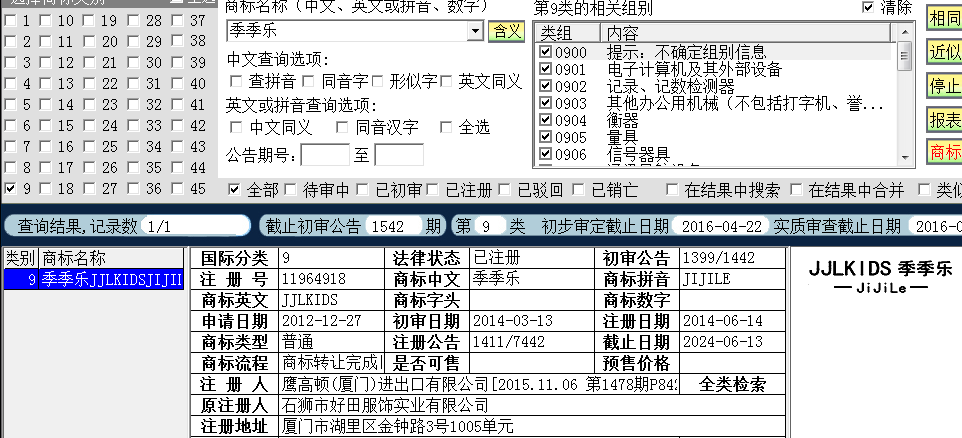Uncheck group 0906 信号器具

(545, 155)
